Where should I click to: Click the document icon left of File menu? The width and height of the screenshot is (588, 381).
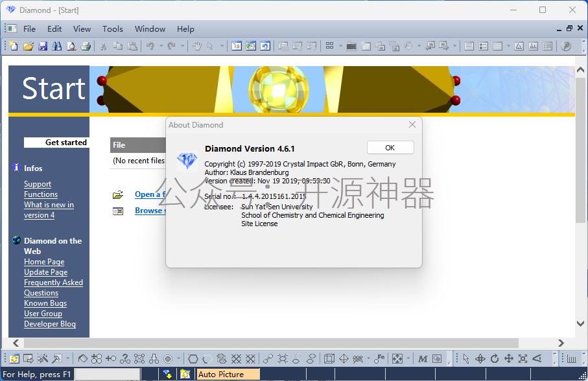(x=12, y=29)
